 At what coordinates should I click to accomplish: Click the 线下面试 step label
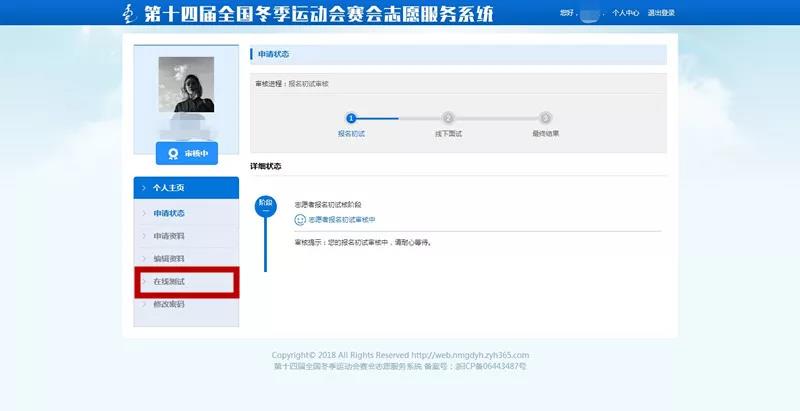448,134
